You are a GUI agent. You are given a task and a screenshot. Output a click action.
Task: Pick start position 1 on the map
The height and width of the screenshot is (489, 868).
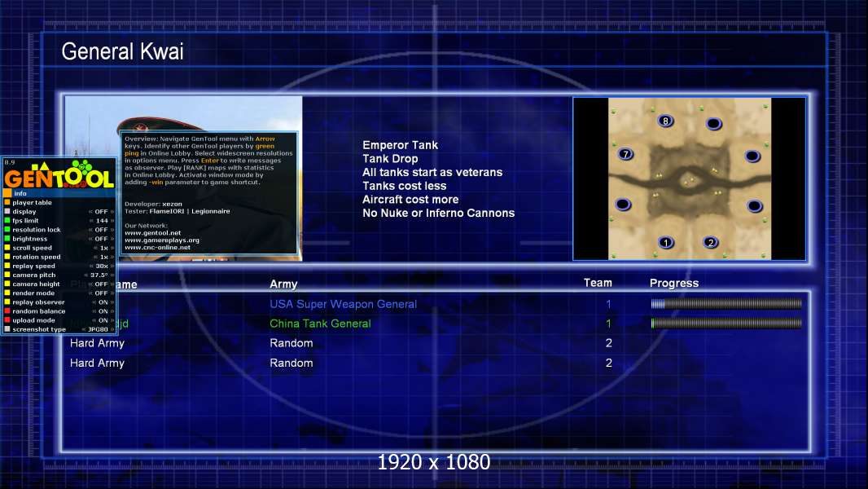point(666,242)
